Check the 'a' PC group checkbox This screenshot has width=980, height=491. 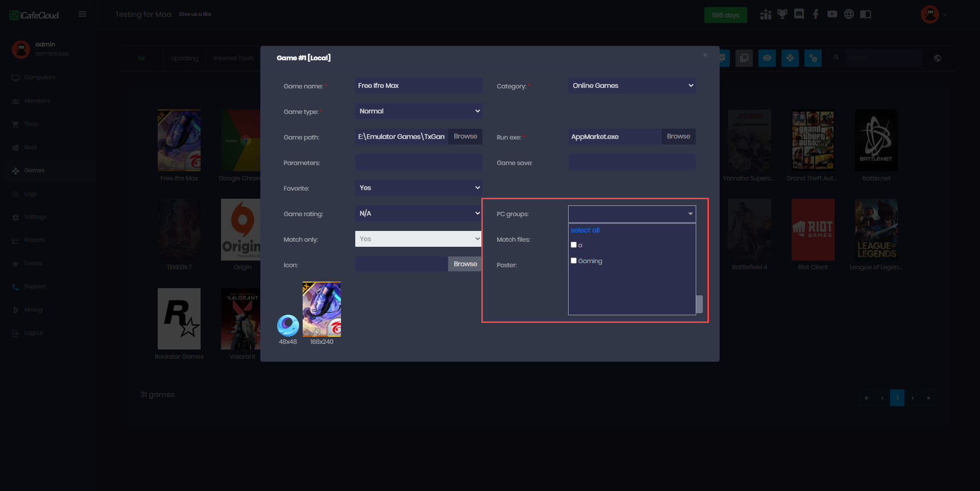point(574,245)
